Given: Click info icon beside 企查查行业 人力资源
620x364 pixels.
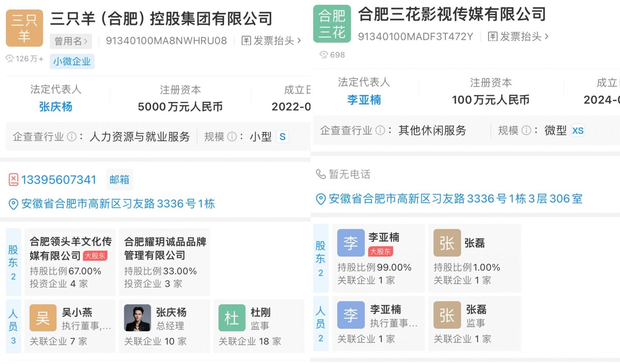Looking at the screenshot, I should [72, 137].
